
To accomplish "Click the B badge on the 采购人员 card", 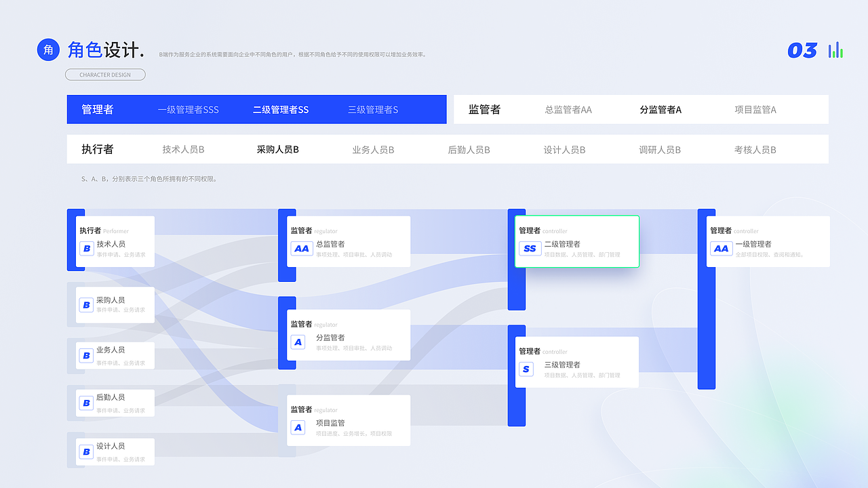I will (x=86, y=304).
